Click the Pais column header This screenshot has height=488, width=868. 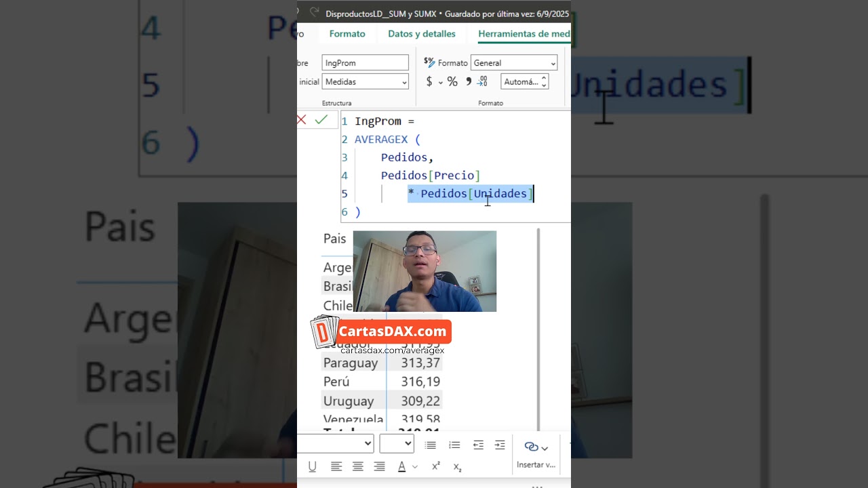(x=335, y=239)
